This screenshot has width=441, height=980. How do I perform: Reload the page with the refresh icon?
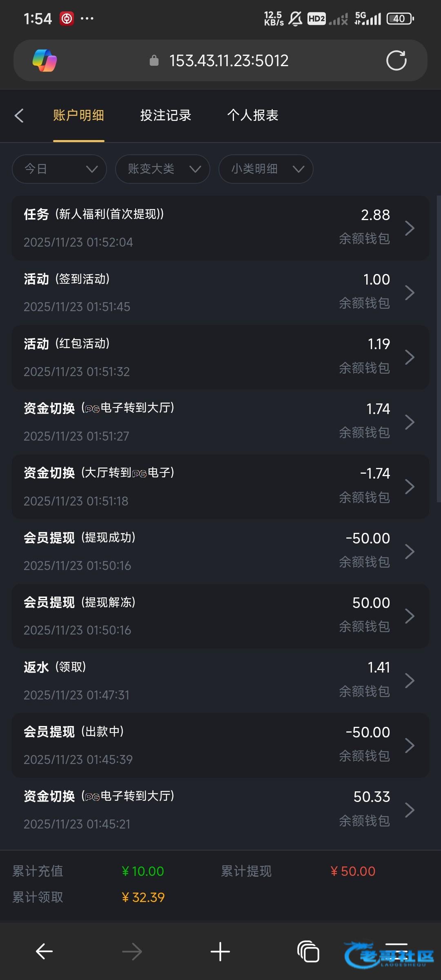tap(396, 61)
